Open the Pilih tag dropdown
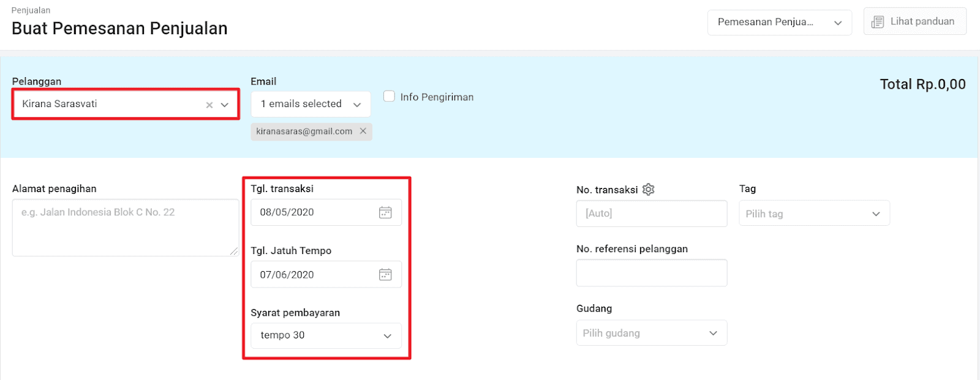Image resolution: width=980 pixels, height=380 pixels. [814, 214]
